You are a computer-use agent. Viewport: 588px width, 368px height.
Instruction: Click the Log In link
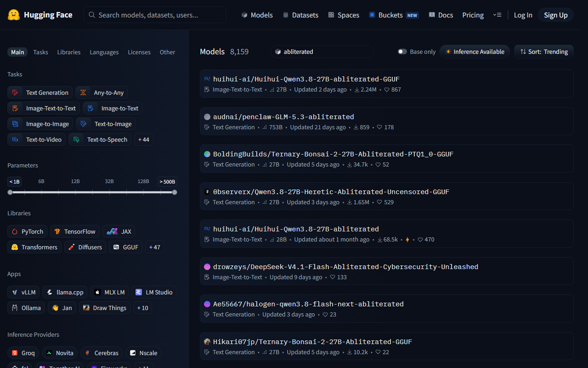523,15
